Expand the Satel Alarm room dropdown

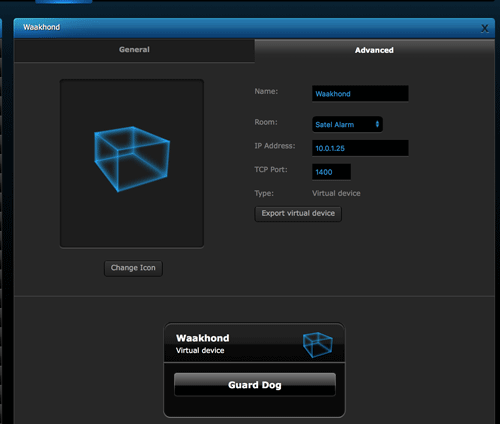click(x=347, y=124)
